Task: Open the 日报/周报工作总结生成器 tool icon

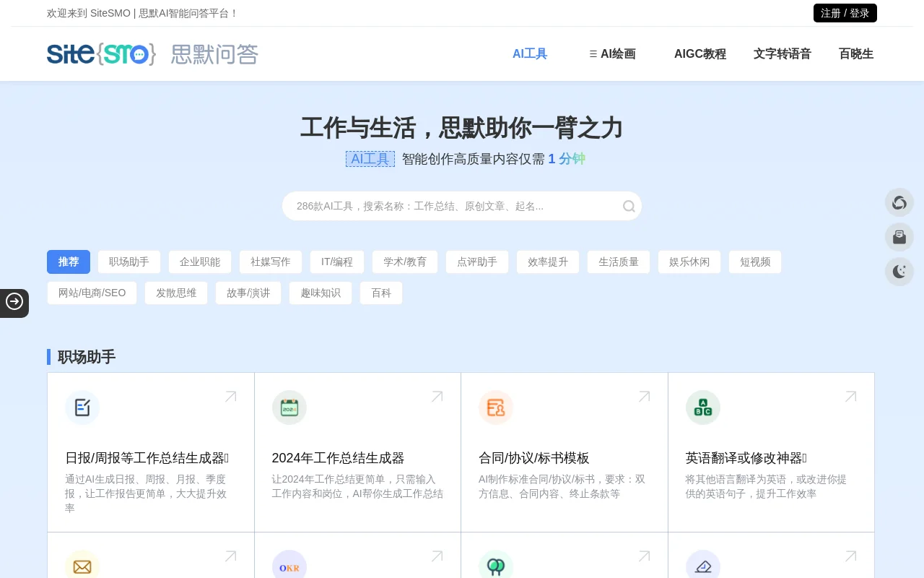Action: click(82, 407)
